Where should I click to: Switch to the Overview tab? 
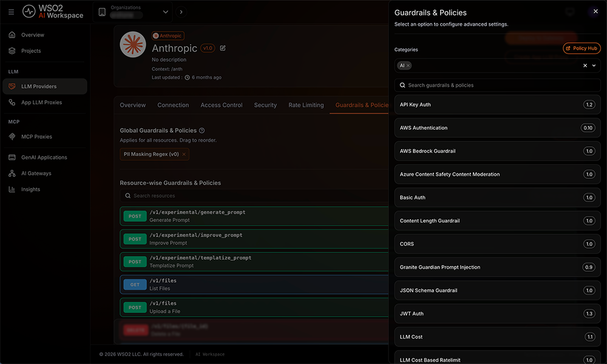click(133, 105)
